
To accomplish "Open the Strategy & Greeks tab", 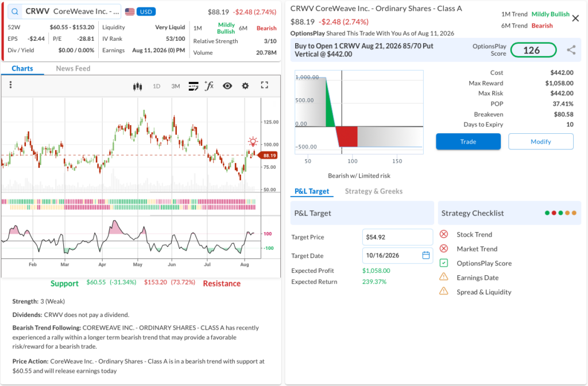I will (x=374, y=191).
